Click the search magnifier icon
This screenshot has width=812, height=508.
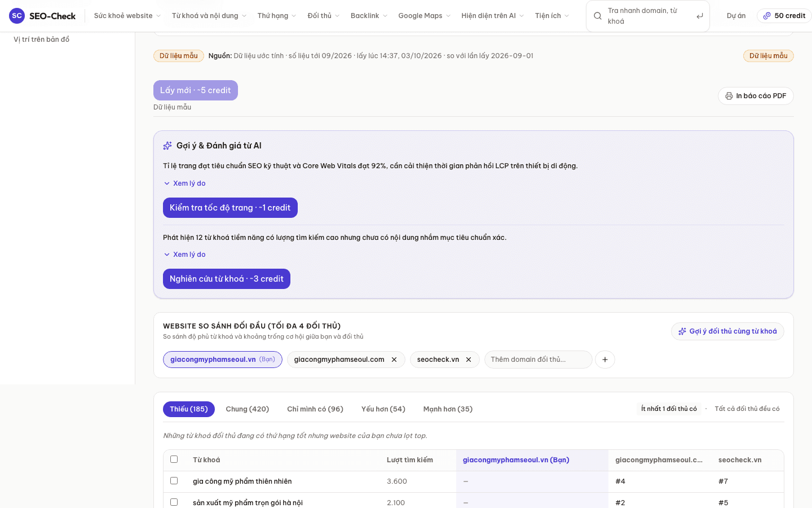coord(598,16)
